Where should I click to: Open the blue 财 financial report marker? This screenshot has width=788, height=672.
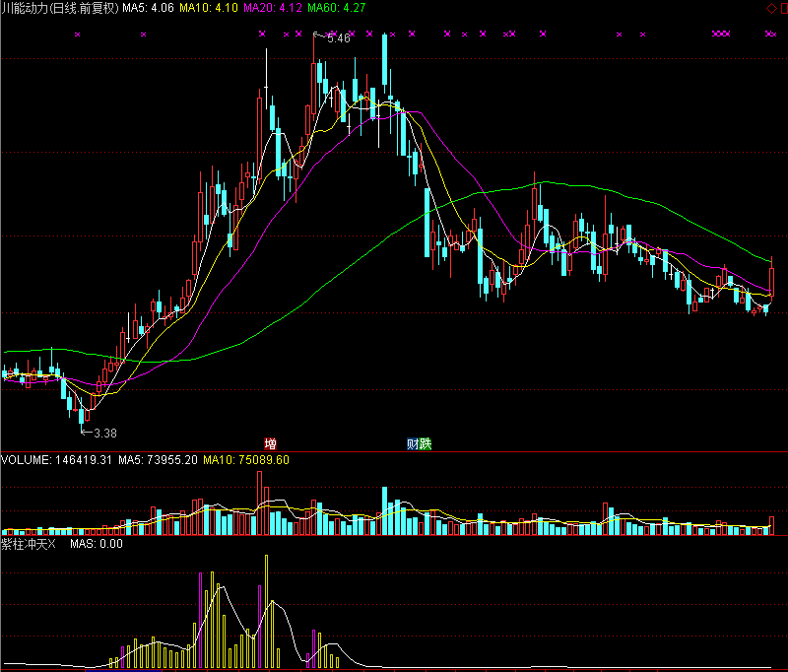pyautogui.click(x=413, y=443)
